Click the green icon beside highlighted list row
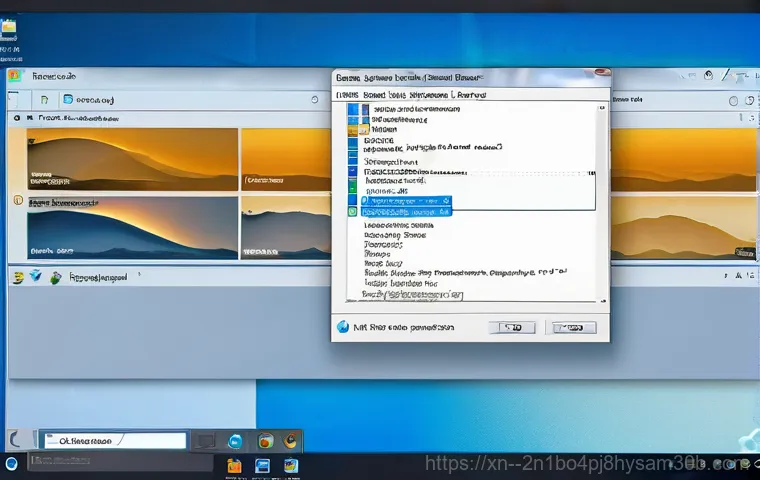This screenshot has height=480, width=760. 352,212
